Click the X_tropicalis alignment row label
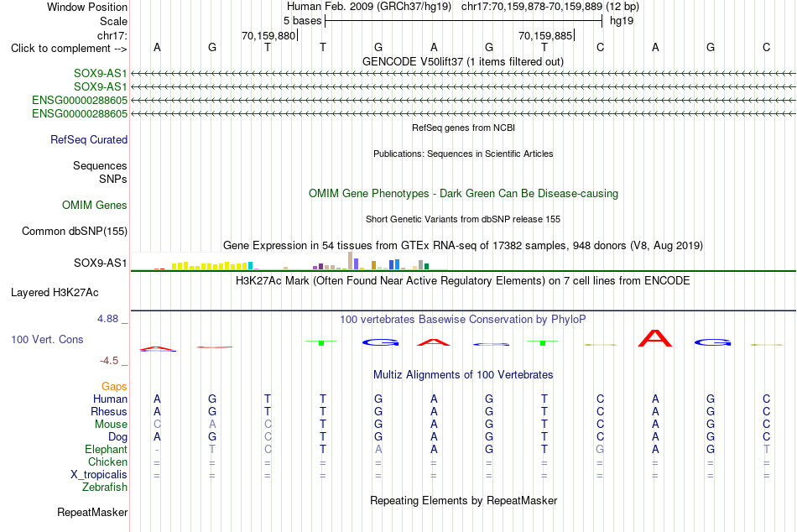Image resolution: width=797 pixels, height=532 pixels. (x=99, y=475)
